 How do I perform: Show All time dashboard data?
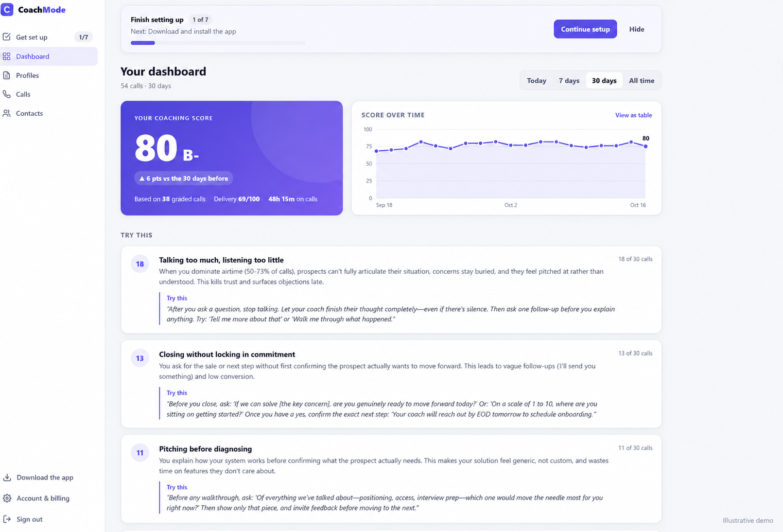click(x=641, y=80)
